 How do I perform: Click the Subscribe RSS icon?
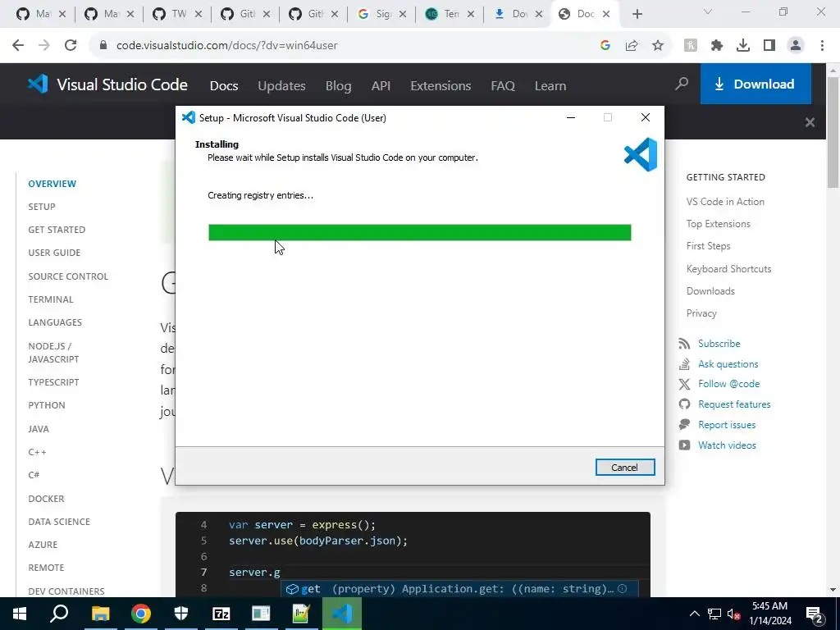click(x=684, y=344)
